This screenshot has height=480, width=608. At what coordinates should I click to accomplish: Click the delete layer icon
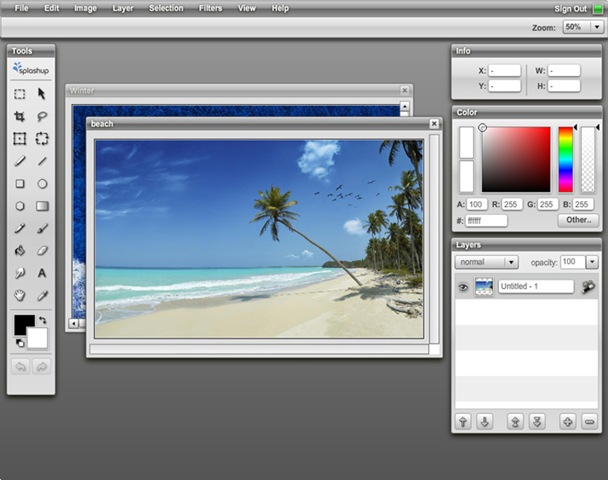point(588,421)
